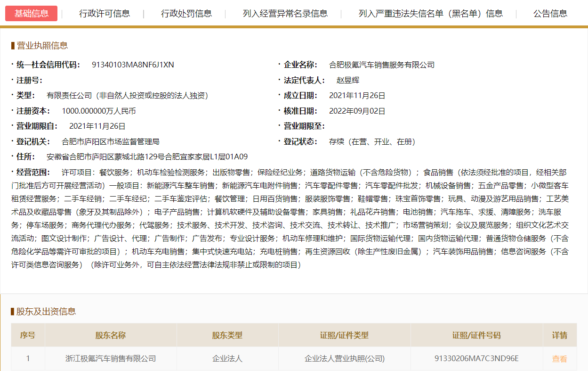Click the 详情 column header
This screenshot has height=371, width=588.
tap(560, 336)
